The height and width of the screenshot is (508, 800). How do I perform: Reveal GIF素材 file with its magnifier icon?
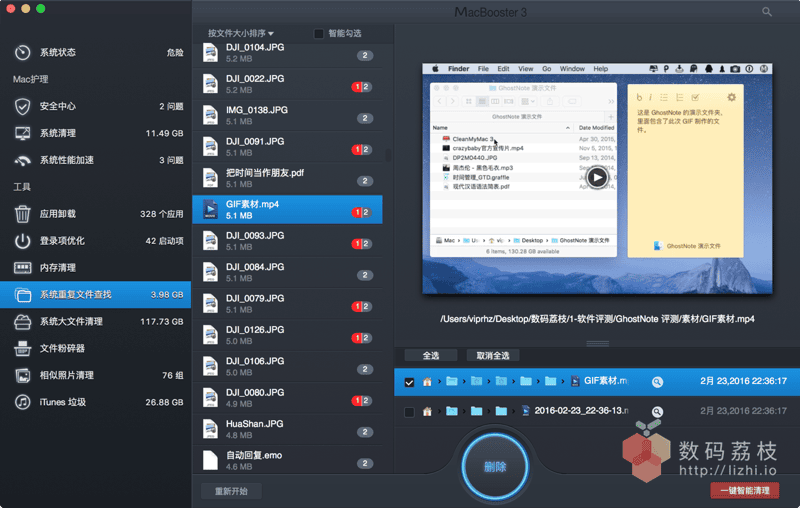tap(657, 382)
